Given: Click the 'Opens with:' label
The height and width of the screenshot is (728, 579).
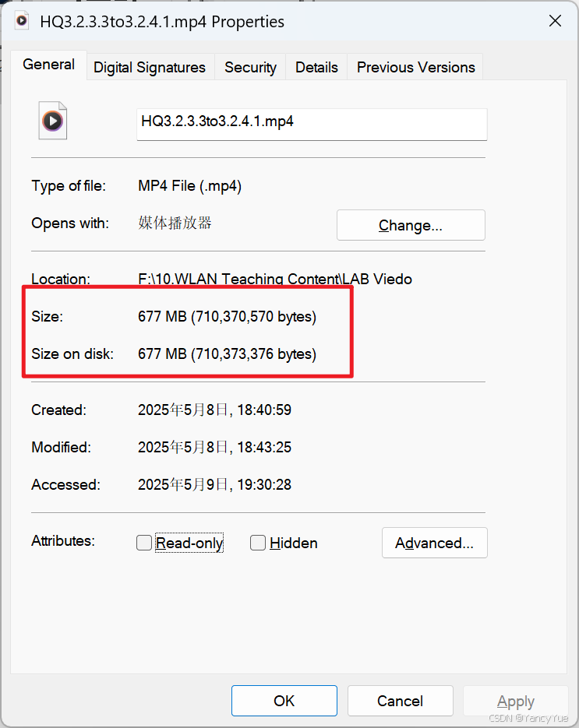Looking at the screenshot, I should tap(70, 223).
